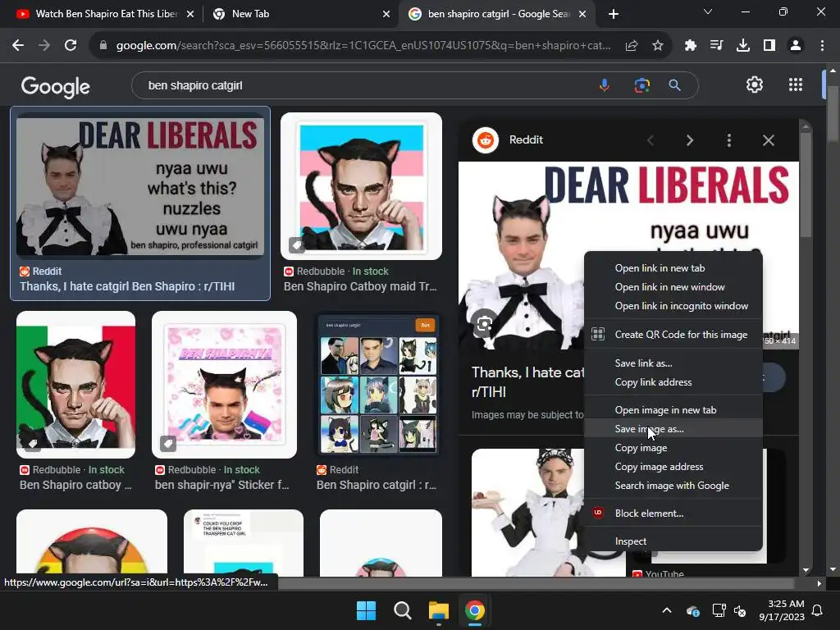Screen dimensions: 840x630
Task: Click Chrome icon in the taskbar
Action: (475, 610)
